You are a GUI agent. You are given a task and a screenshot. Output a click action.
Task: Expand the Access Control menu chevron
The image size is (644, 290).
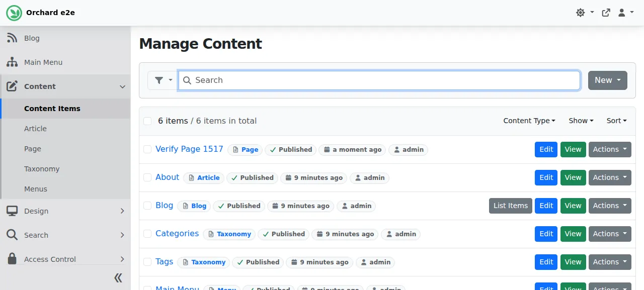(122, 259)
